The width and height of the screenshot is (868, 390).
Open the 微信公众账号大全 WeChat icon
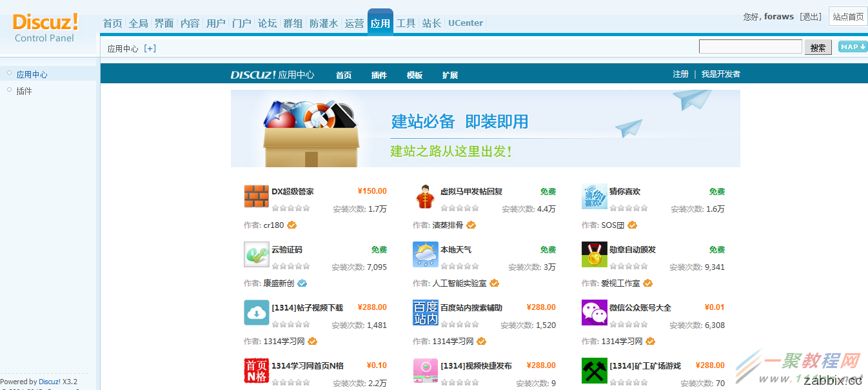click(594, 313)
